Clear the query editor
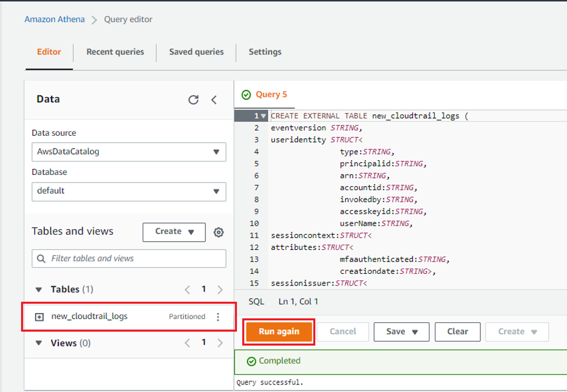Image resolution: width=567 pixels, height=392 pixels. [458, 332]
